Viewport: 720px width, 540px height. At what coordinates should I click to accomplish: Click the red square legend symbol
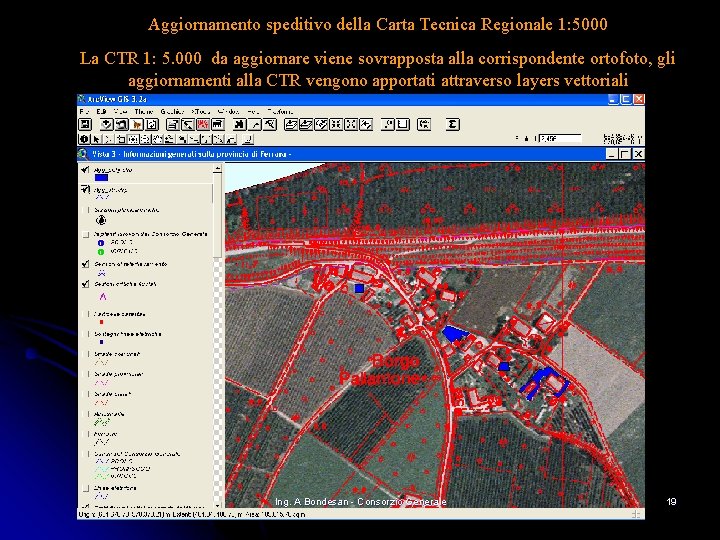pyautogui.click(x=101, y=322)
